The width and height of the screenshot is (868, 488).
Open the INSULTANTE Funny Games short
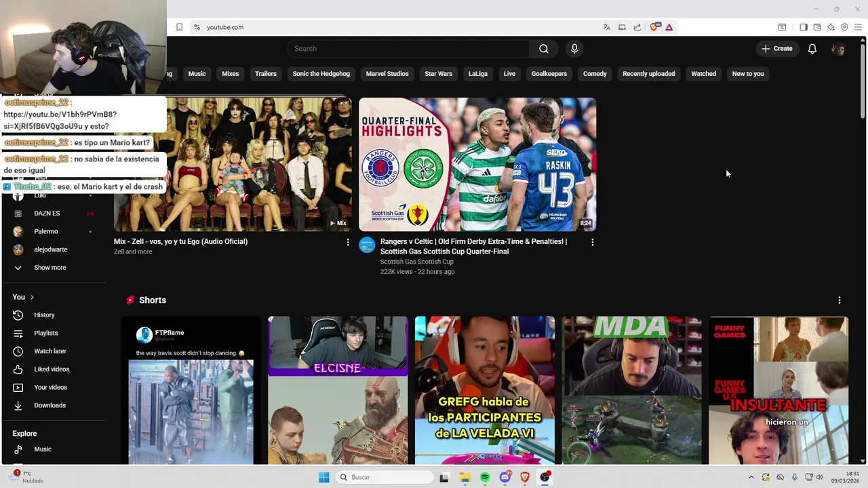(x=778, y=390)
